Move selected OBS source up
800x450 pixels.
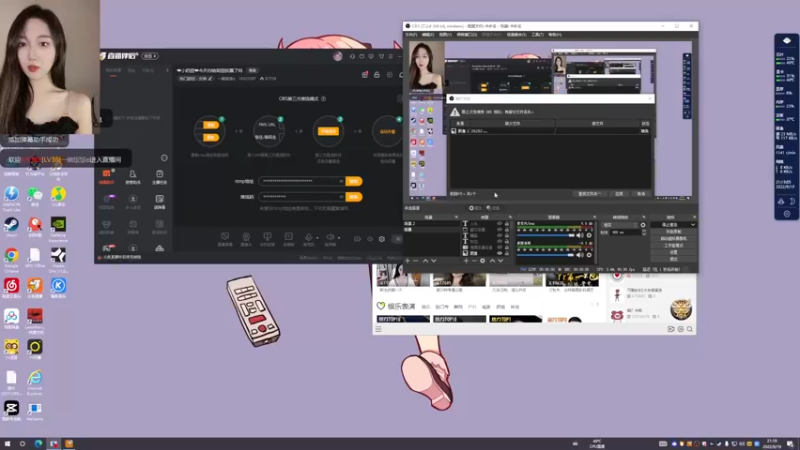492,261
